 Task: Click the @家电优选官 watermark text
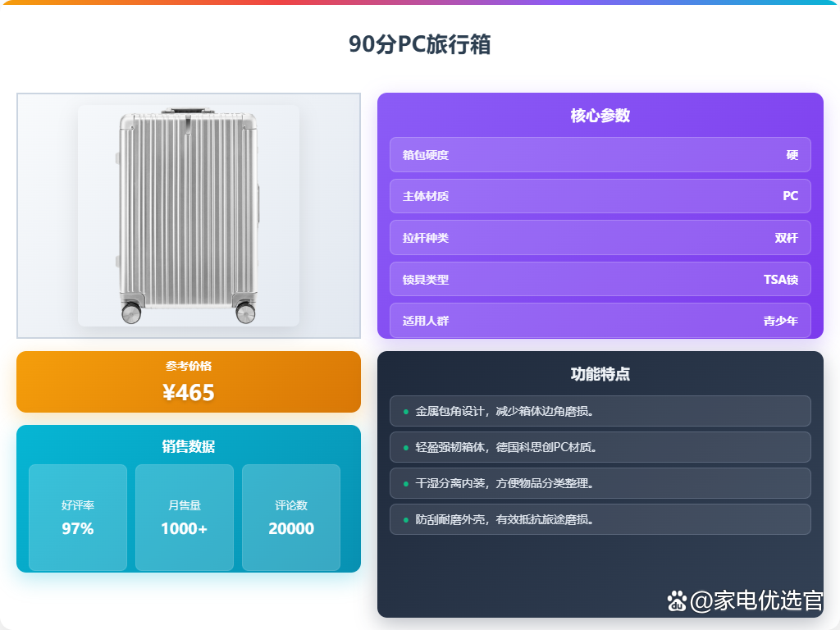coord(756,600)
